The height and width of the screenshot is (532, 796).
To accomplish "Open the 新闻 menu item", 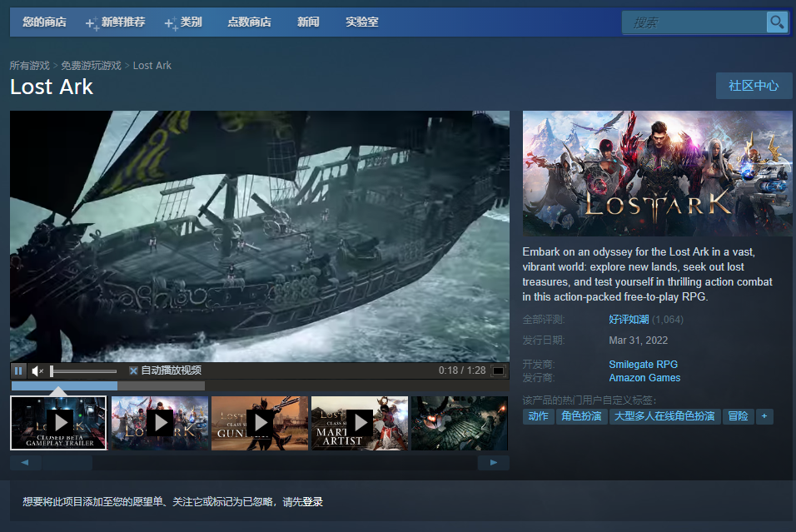I will 308,22.
